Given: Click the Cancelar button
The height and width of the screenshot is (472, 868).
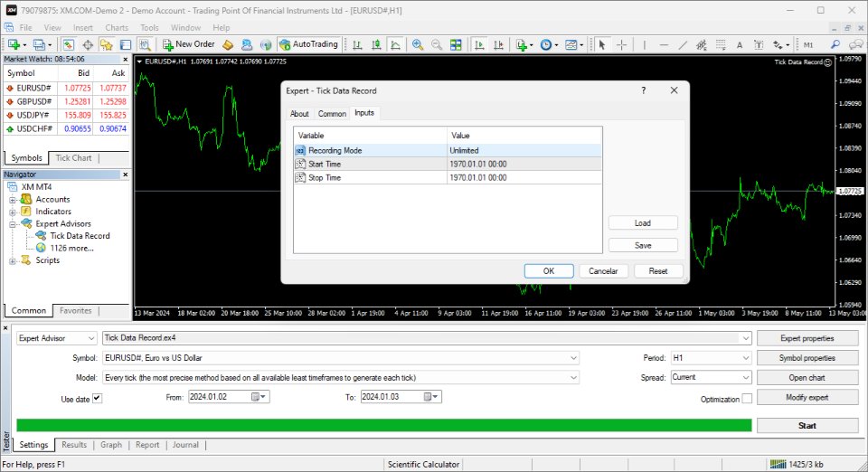Looking at the screenshot, I should tap(603, 271).
